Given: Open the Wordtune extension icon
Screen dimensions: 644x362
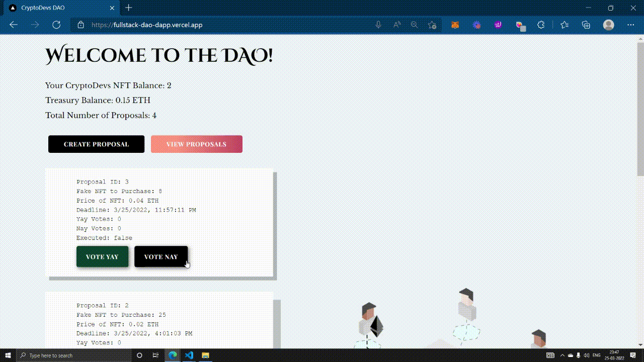Looking at the screenshot, I should [x=498, y=24].
